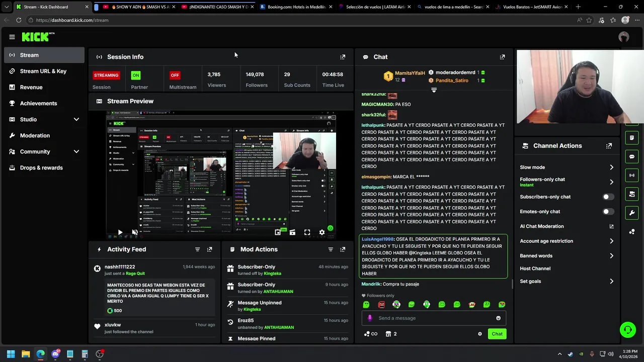Viewport: 644px width, 362px height.
Task: Click the green support bubble button
Action: pos(627,330)
